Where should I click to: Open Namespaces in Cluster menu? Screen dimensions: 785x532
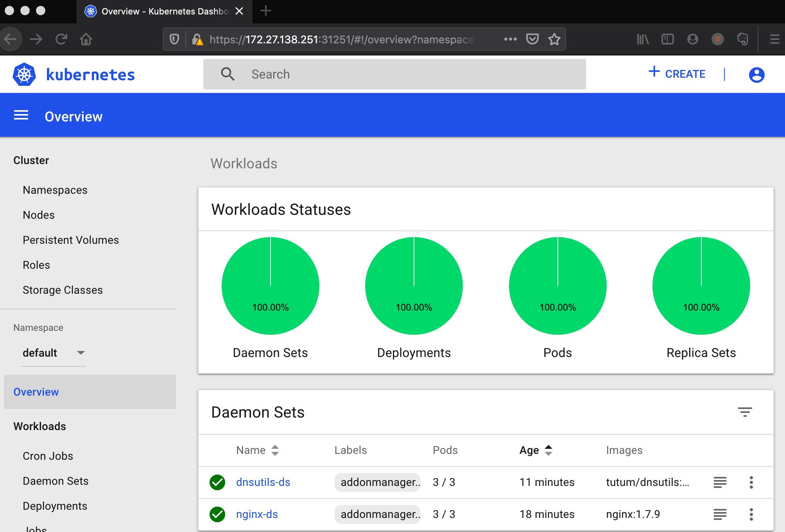[x=55, y=190]
